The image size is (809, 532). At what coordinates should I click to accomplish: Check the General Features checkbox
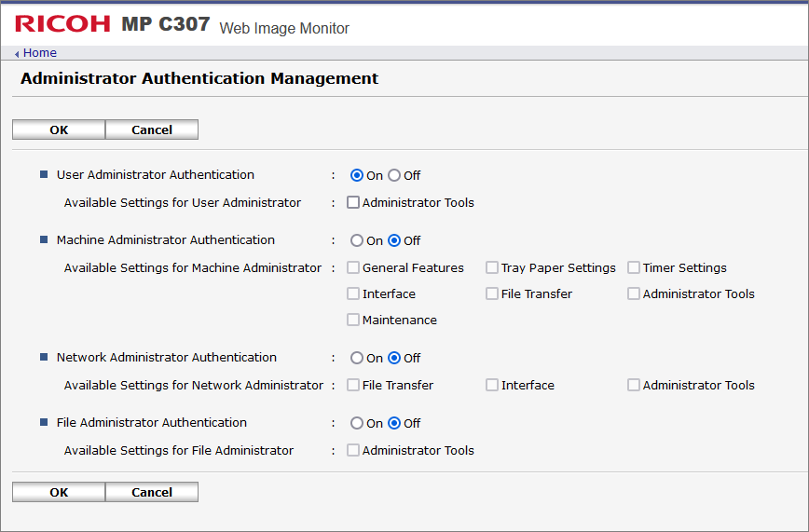353,267
